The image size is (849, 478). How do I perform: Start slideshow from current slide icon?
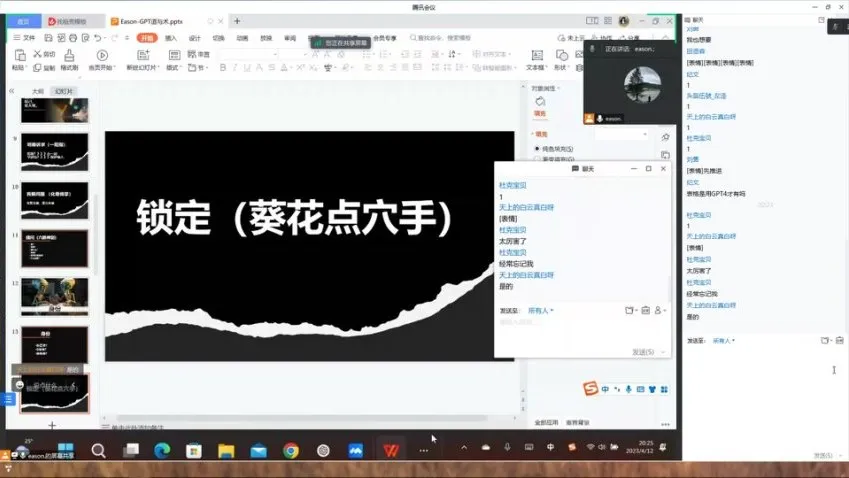tap(101, 57)
